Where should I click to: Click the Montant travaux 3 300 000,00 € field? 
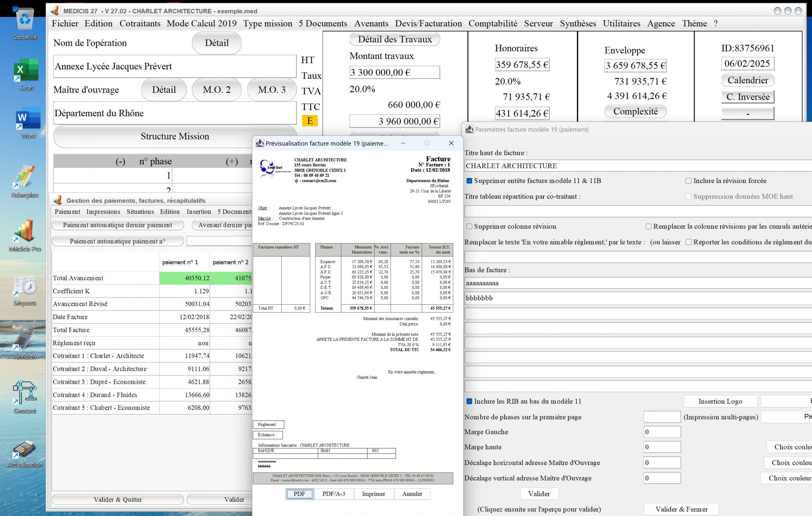(395, 73)
